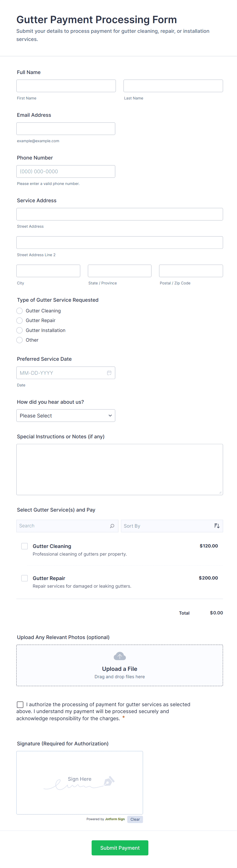The image size is (237, 868).
Task: Click the Special Instructions text area
Action: pos(120,469)
